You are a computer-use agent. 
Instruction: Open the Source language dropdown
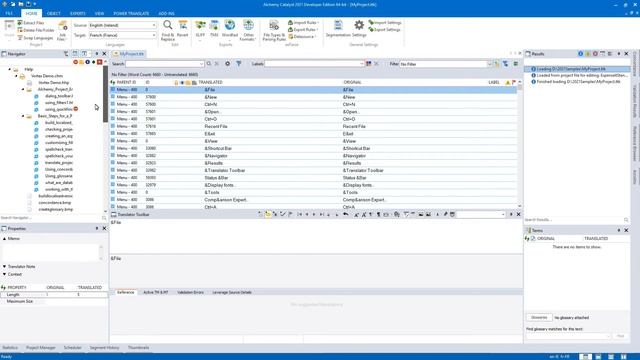point(153,25)
